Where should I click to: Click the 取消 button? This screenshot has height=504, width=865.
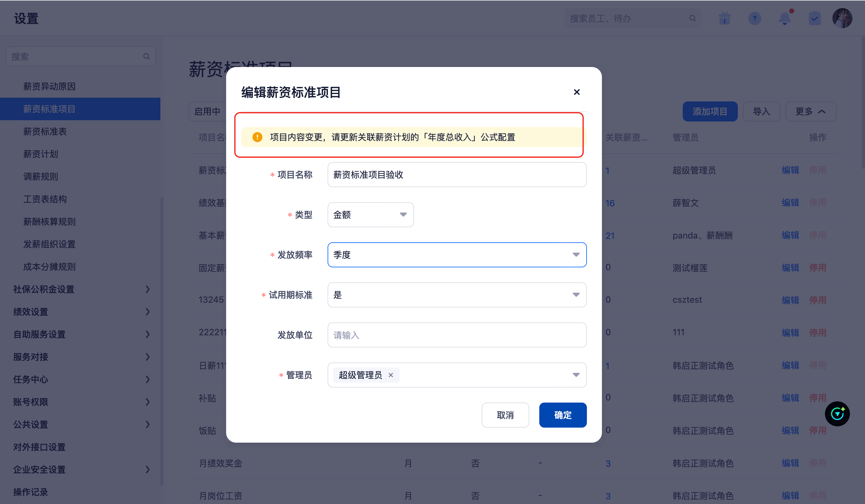(505, 415)
